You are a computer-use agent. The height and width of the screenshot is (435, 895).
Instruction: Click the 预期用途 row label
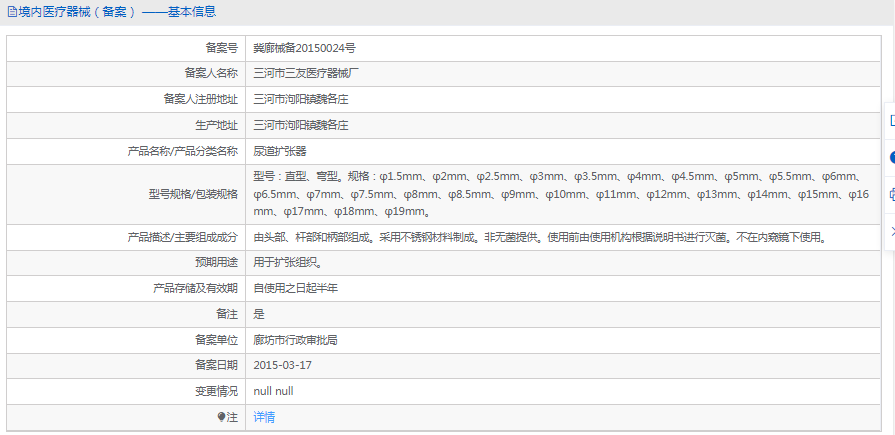click(x=216, y=263)
